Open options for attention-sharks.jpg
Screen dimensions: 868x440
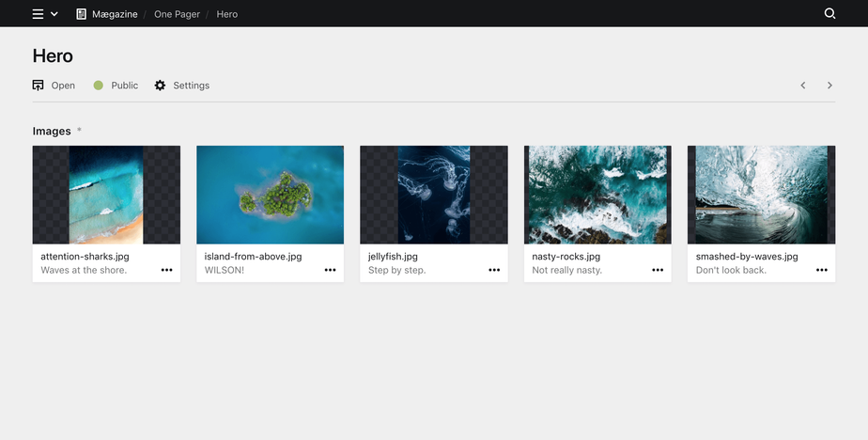coord(166,270)
